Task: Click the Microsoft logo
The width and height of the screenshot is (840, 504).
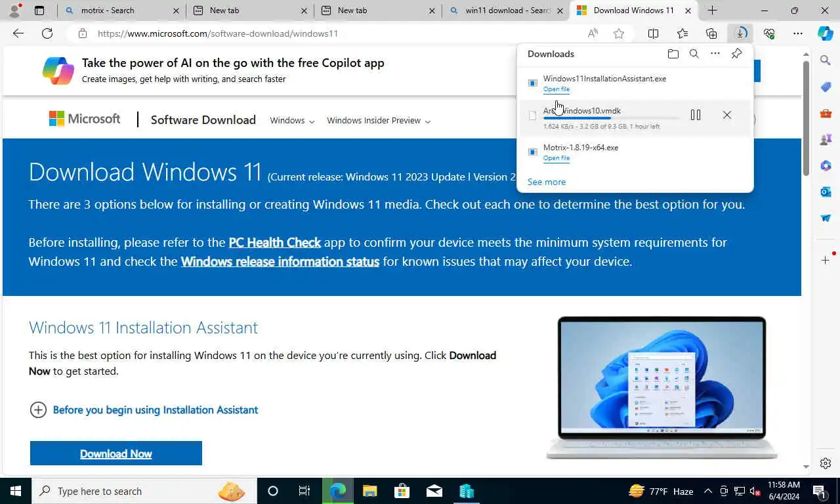Action: [85, 119]
